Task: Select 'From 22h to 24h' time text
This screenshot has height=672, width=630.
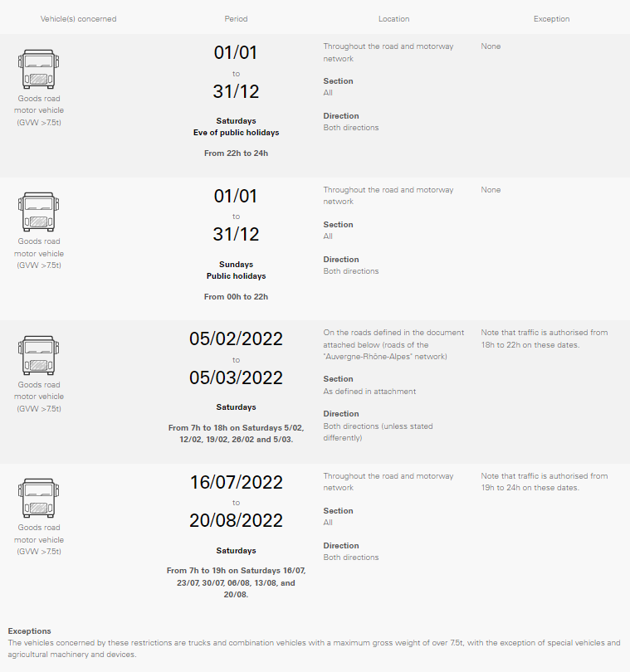Action: (x=236, y=153)
